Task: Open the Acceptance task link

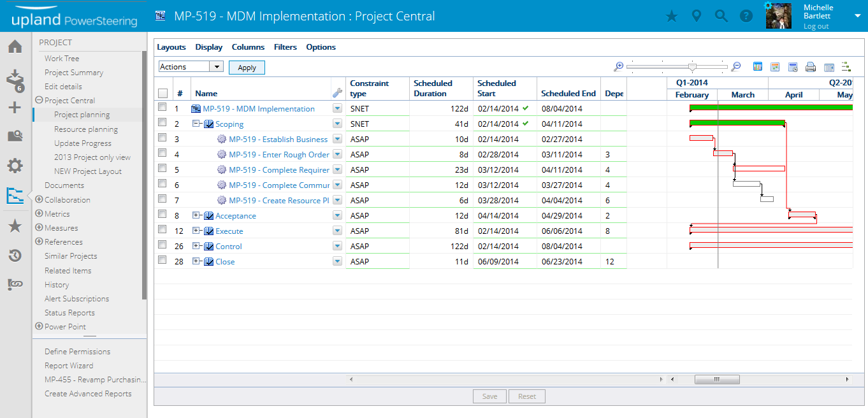Action: 236,216
